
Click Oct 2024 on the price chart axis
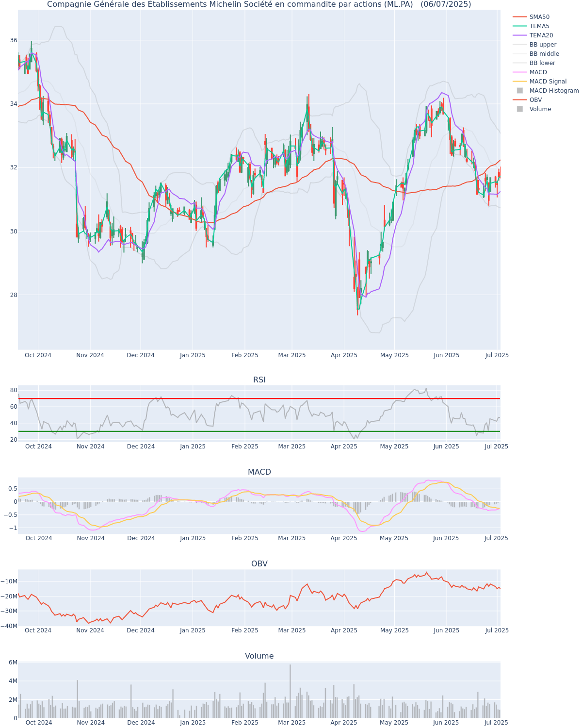pyautogui.click(x=38, y=355)
